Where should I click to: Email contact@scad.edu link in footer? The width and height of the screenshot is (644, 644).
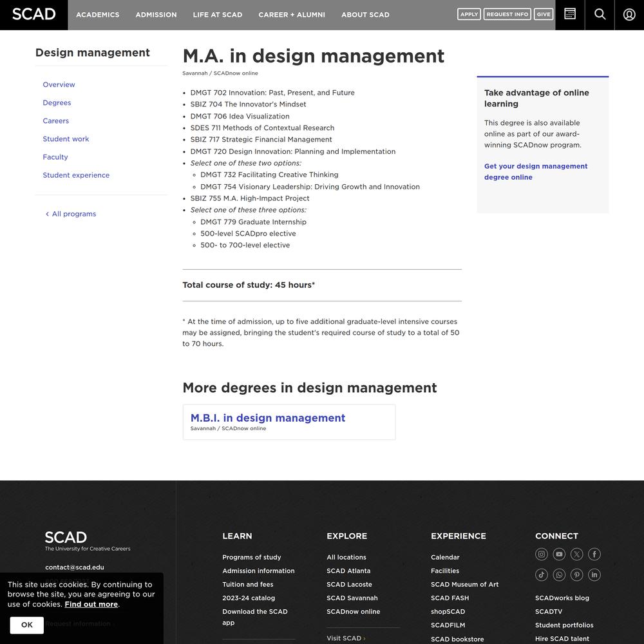coord(75,567)
